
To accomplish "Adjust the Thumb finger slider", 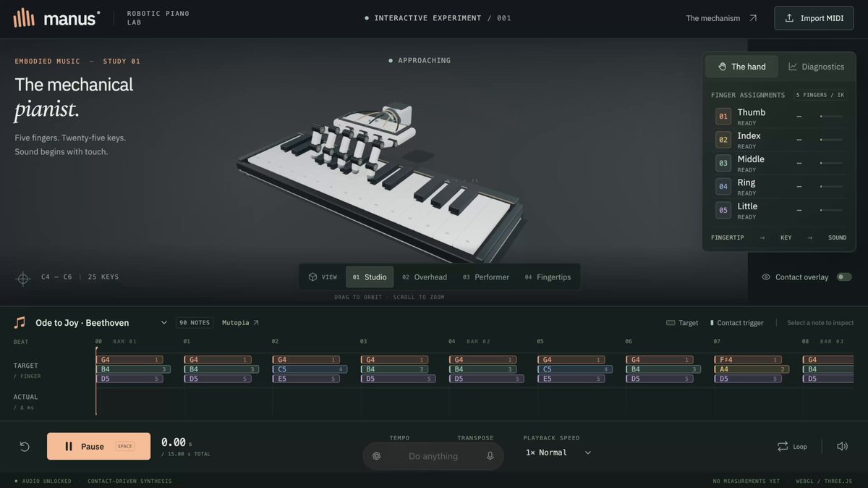I will (831, 116).
